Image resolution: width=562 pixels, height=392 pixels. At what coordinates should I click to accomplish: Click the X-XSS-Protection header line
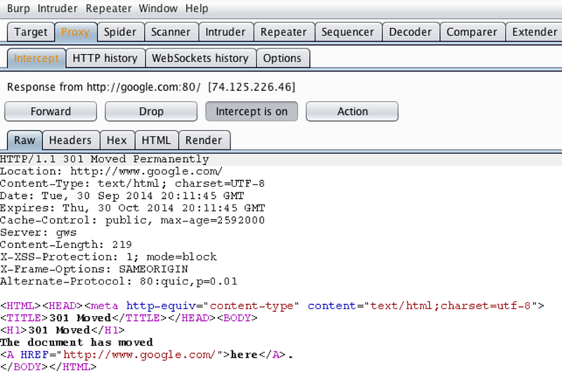coord(108,256)
